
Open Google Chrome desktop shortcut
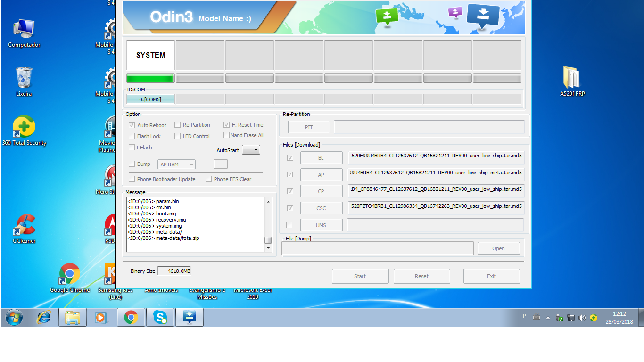pyautogui.click(x=70, y=278)
